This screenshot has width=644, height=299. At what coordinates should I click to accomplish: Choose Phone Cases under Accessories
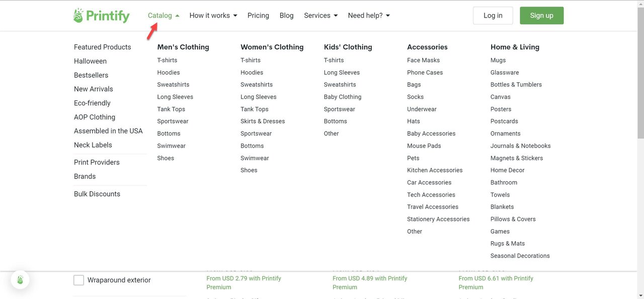(x=425, y=72)
